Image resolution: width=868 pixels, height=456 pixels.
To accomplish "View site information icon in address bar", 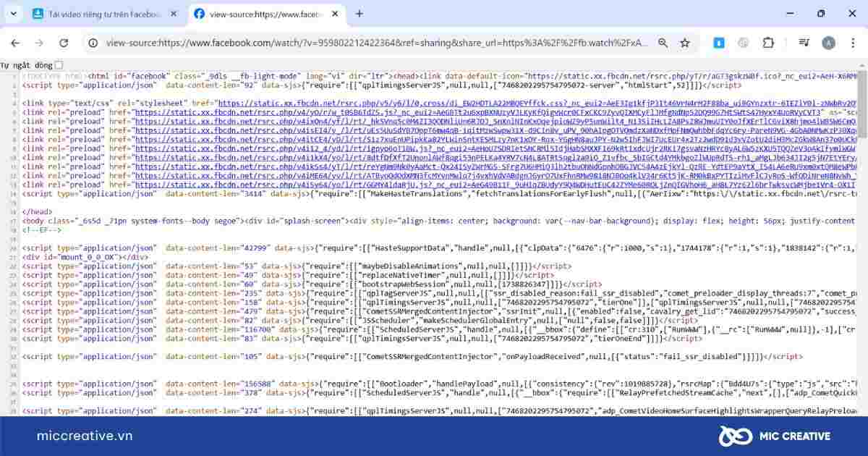I will [93, 43].
